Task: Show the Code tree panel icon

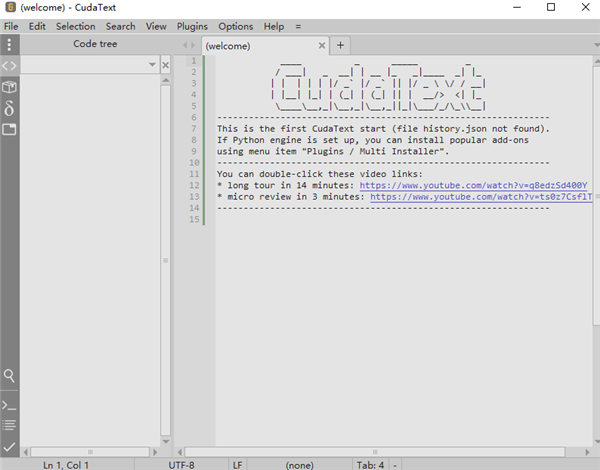Action: (9, 66)
